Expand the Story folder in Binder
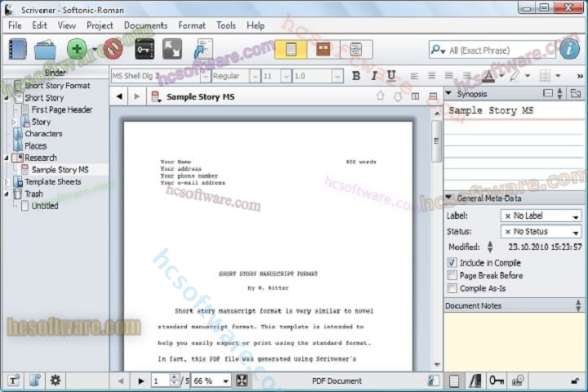The width and height of the screenshot is (588, 392). pyautogui.click(x=14, y=122)
